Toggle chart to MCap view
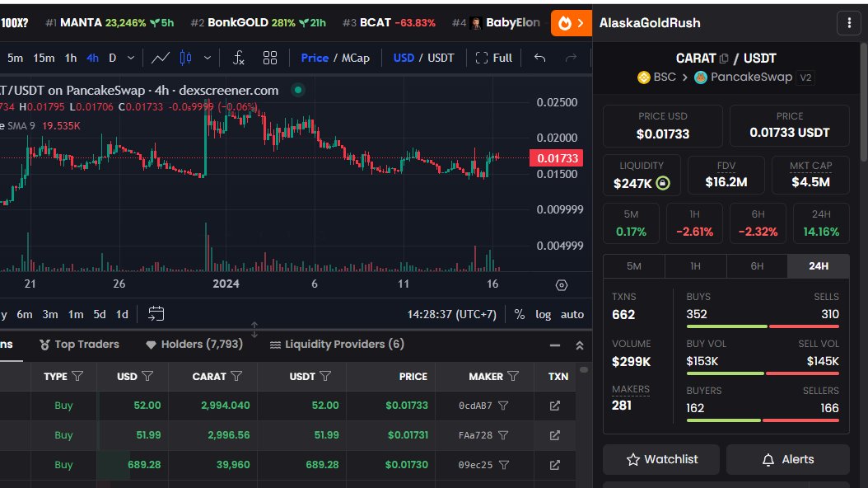 [356, 58]
